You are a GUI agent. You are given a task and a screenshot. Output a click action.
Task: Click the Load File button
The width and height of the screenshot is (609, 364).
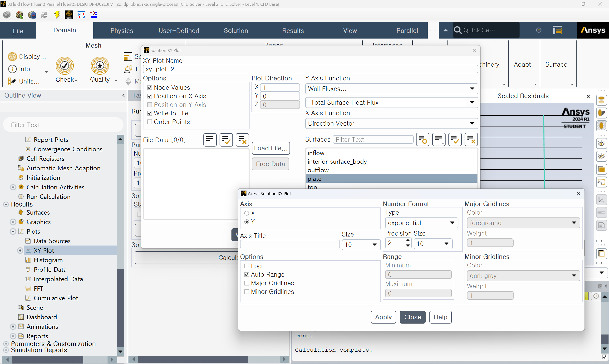coord(271,148)
